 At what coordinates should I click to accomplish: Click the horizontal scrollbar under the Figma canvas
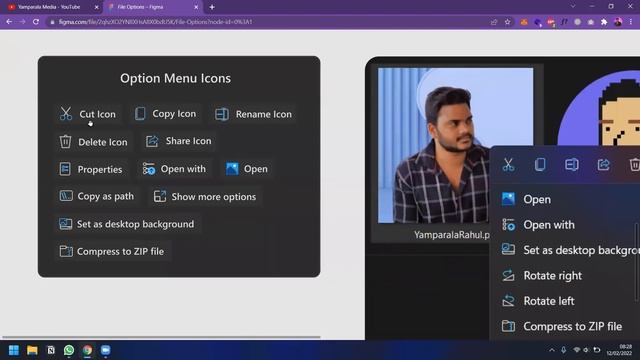click(x=161, y=337)
